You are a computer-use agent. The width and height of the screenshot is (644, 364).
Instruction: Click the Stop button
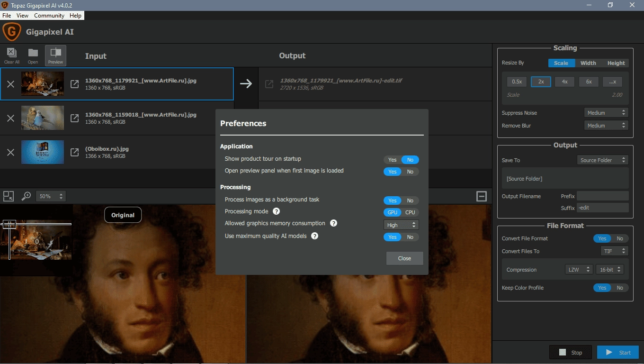point(570,352)
